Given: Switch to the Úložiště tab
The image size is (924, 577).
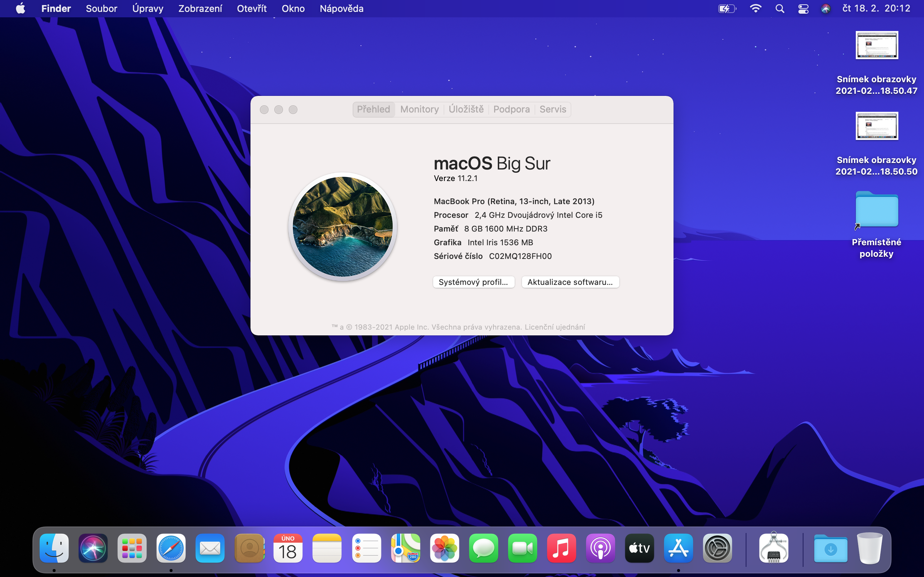Looking at the screenshot, I should [x=466, y=110].
